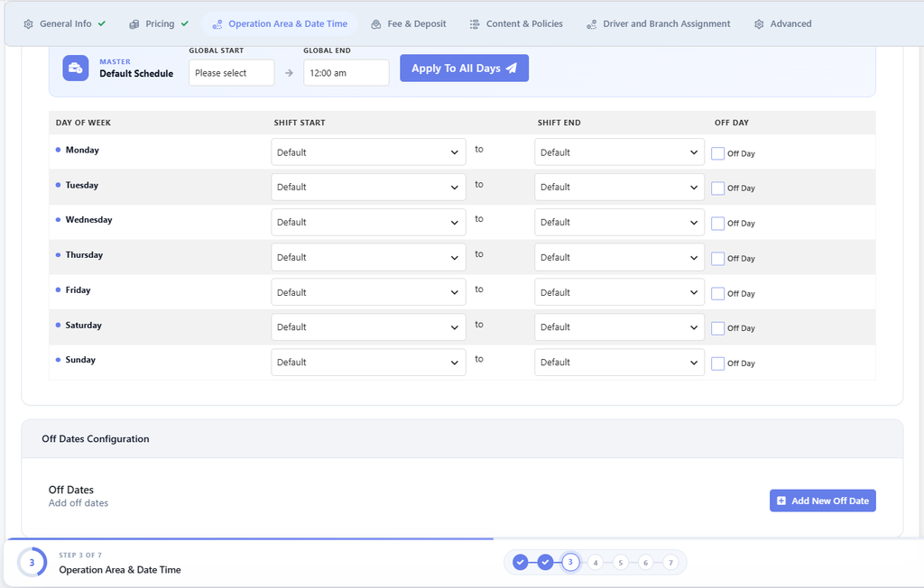Go to step 4 in the stepper
The image size is (924, 588).
click(596, 563)
